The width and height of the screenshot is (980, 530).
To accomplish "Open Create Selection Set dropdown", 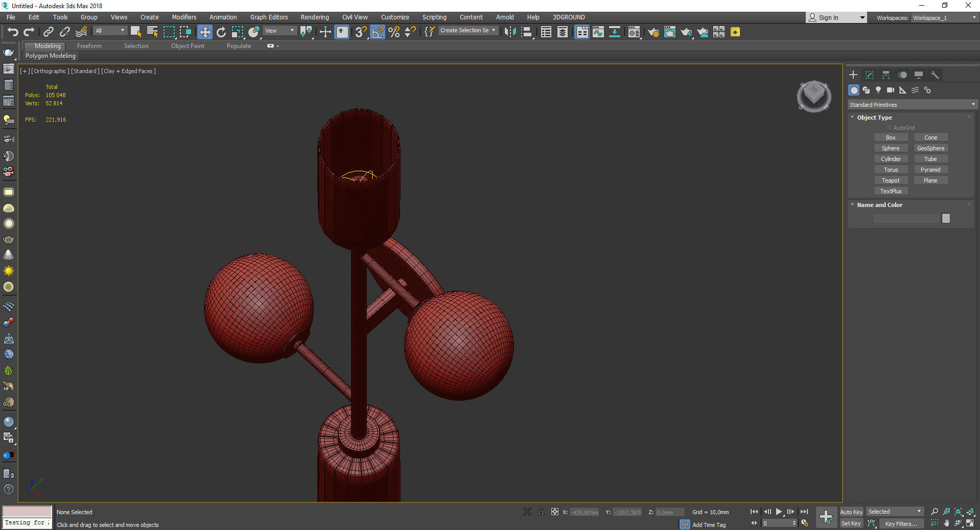I will [x=468, y=31].
